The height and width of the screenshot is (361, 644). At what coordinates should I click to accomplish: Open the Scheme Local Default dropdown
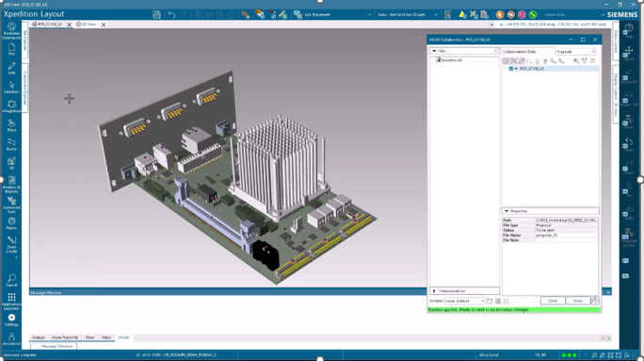point(464,301)
